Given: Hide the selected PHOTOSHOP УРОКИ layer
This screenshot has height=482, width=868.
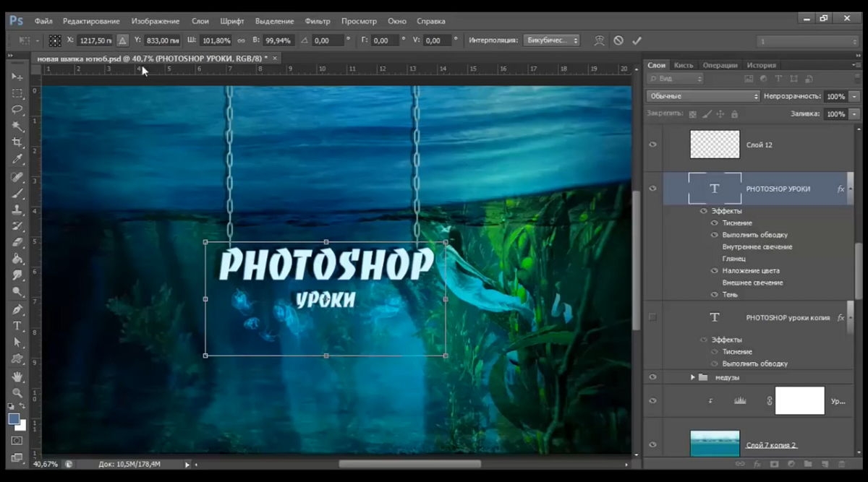Looking at the screenshot, I should click(652, 189).
